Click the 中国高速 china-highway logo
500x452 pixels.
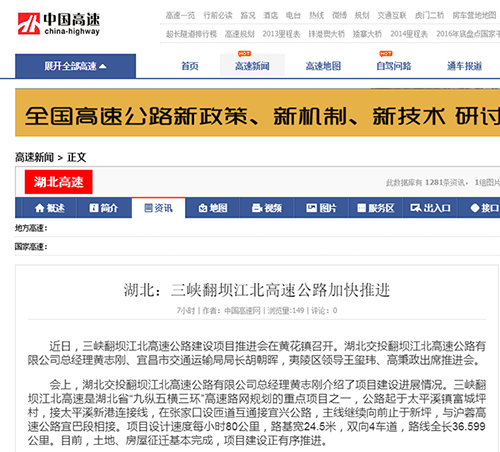(59, 24)
